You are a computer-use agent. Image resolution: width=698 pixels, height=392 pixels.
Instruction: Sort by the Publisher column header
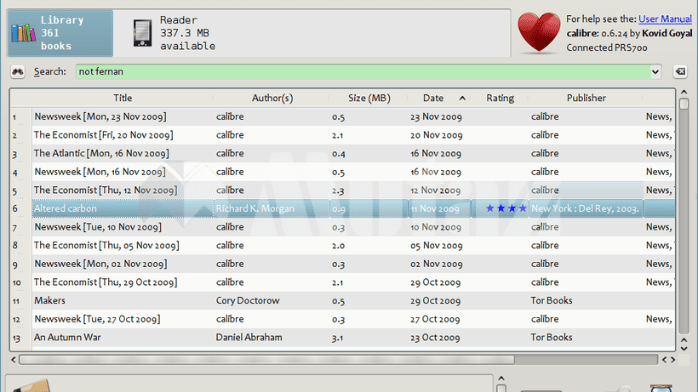click(x=586, y=98)
